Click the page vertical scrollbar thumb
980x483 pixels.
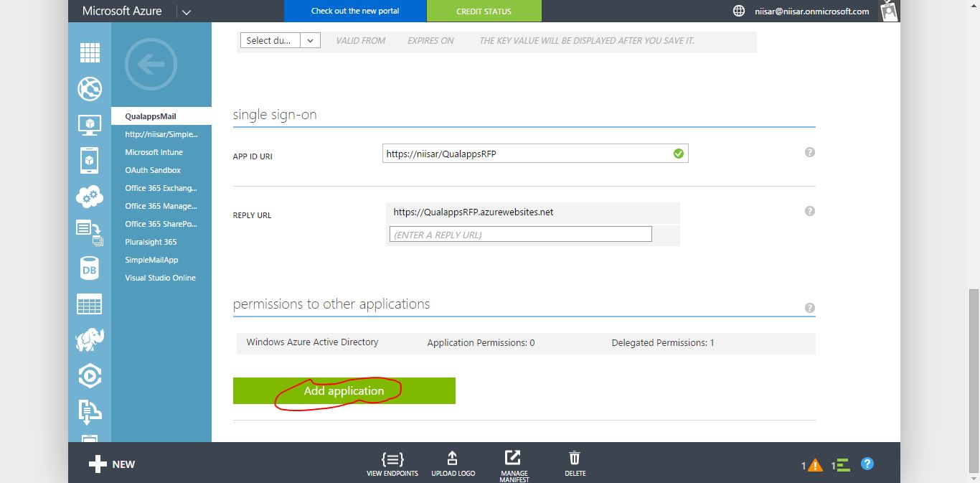pyautogui.click(x=974, y=380)
